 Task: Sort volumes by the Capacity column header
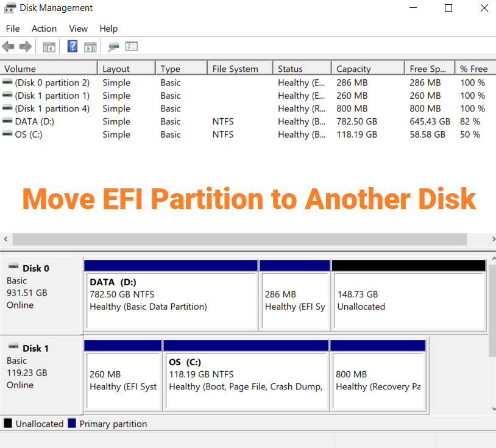click(x=353, y=68)
